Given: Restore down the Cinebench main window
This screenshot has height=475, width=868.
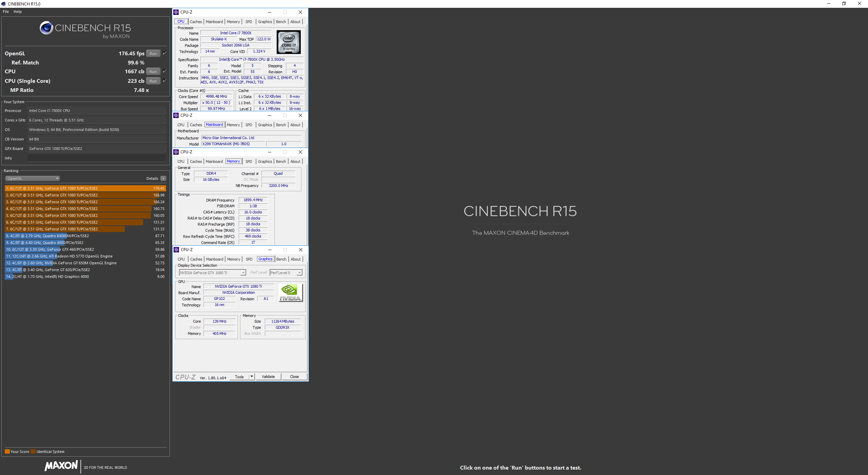Looking at the screenshot, I should coord(844,4).
